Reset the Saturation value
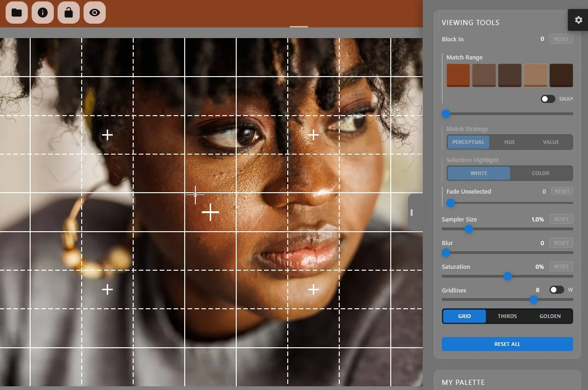The image size is (588, 390). 561,266
